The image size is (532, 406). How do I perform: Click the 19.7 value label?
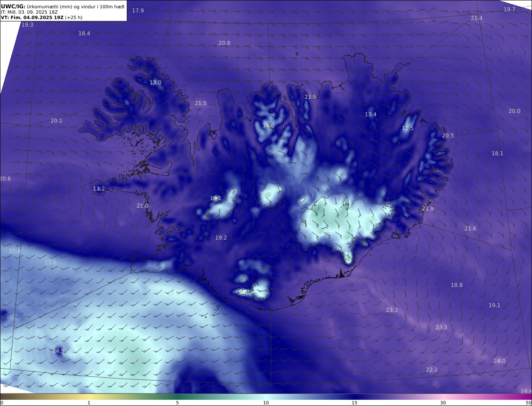click(510, 9)
